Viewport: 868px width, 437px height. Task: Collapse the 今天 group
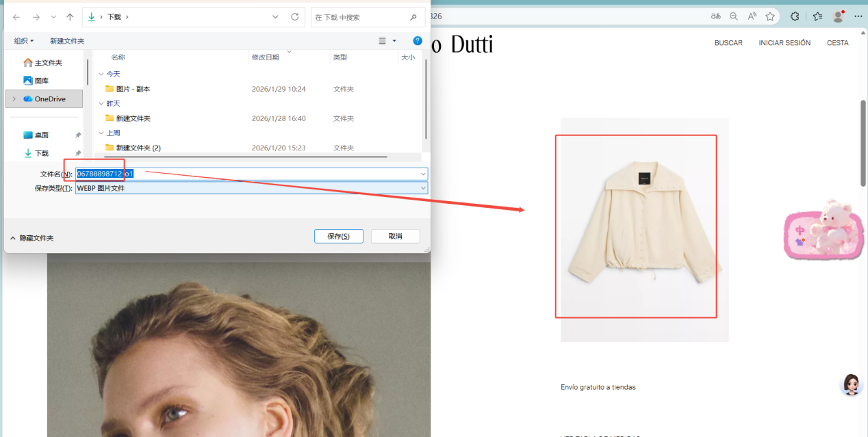[101, 74]
